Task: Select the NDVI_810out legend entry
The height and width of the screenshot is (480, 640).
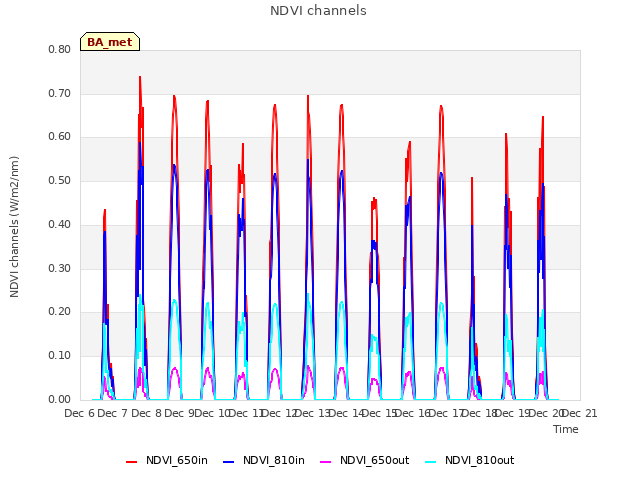Action: pos(470,460)
